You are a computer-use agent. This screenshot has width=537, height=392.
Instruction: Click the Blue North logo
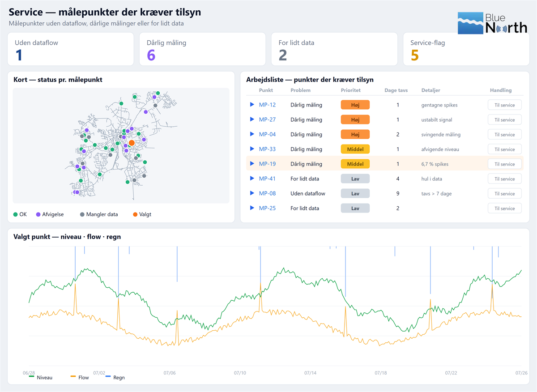493,23
